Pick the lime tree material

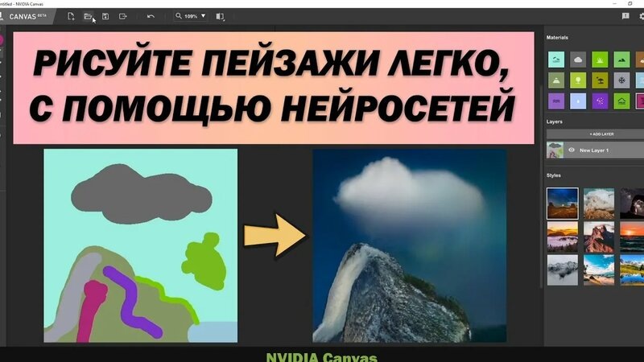coord(578,80)
